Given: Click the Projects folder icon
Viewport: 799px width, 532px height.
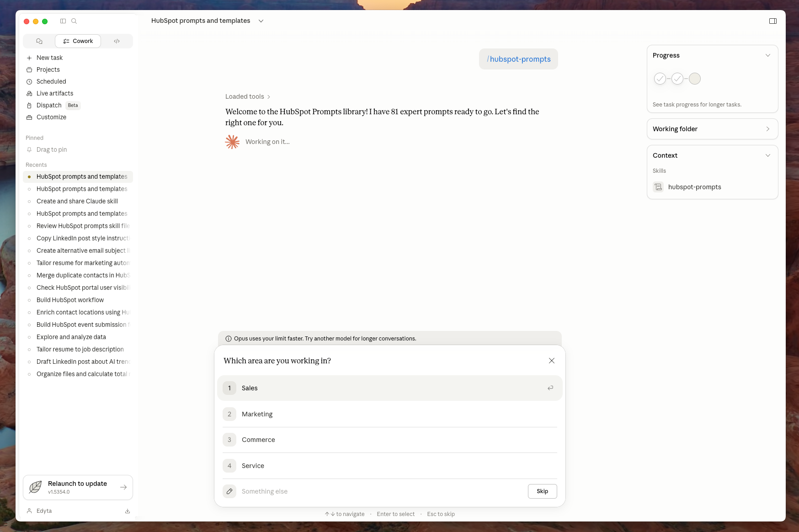Looking at the screenshot, I should 29,69.
